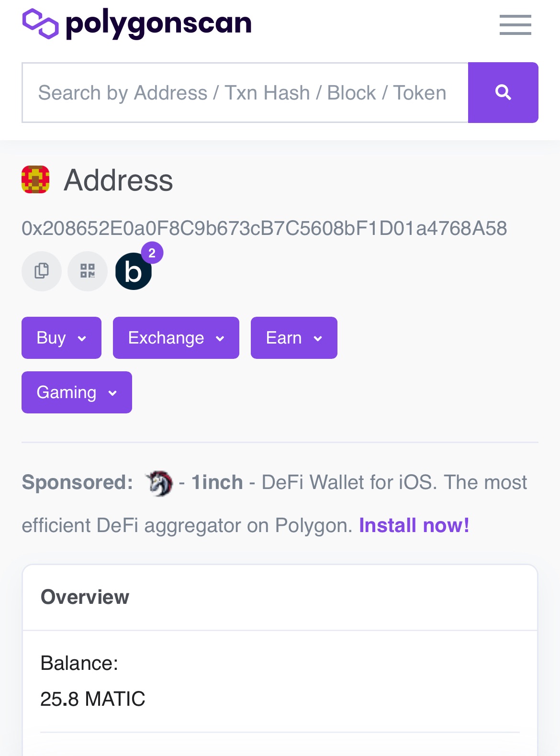560x756 pixels.
Task: Focus the address search input field
Action: pos(245,92)
